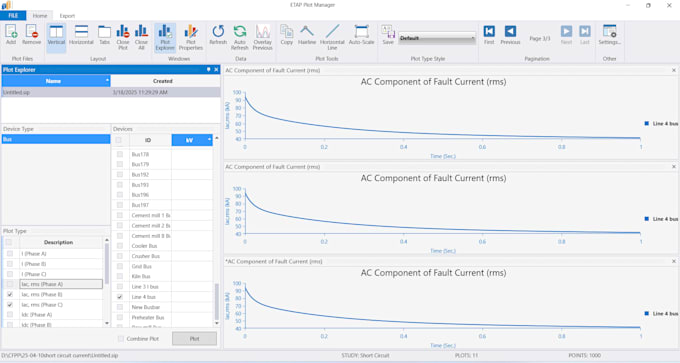Image resolution: width=680 pixels, height=363 pixels.
Task: Close the third starred AC Component plot
Action: (674, 262)
